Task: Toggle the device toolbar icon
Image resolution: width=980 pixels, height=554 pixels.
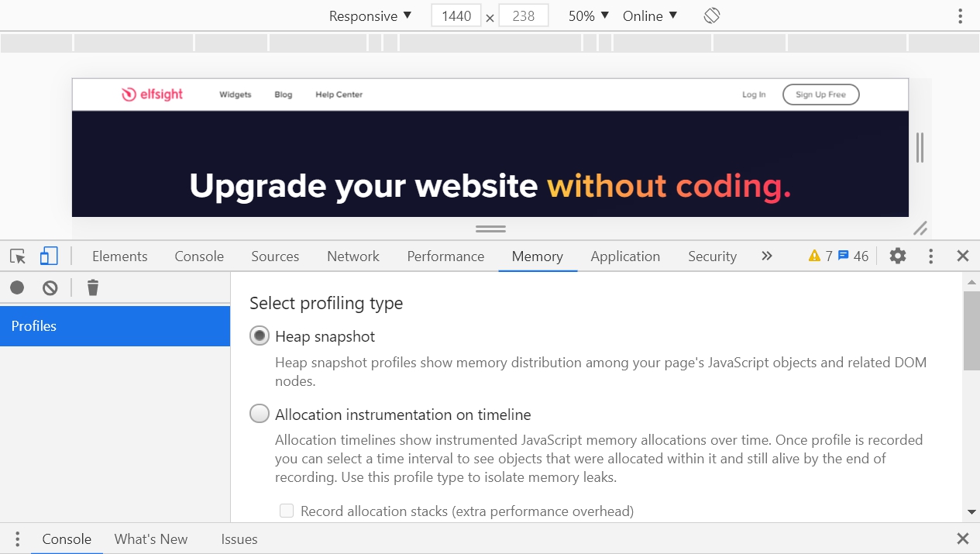Action: 49,256
